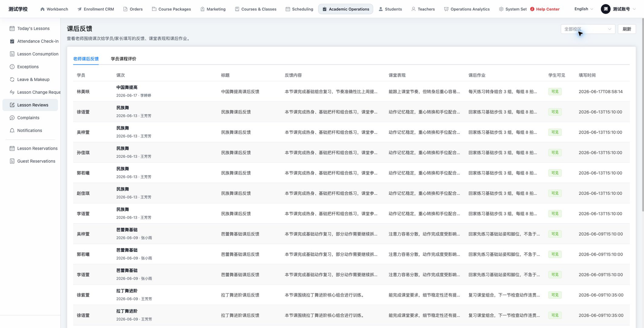Open the Scheduling menu item
Screen dimensions: 644x328
tap(299, 9)
